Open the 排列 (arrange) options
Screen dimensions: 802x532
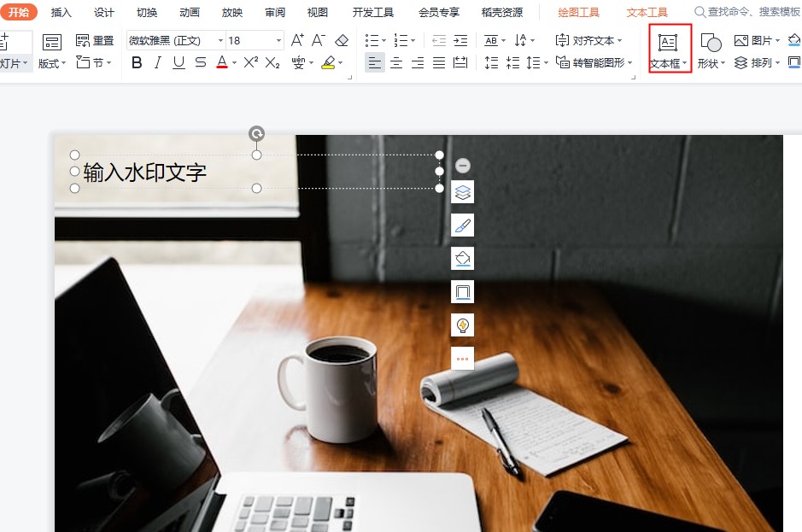[755, 61]
